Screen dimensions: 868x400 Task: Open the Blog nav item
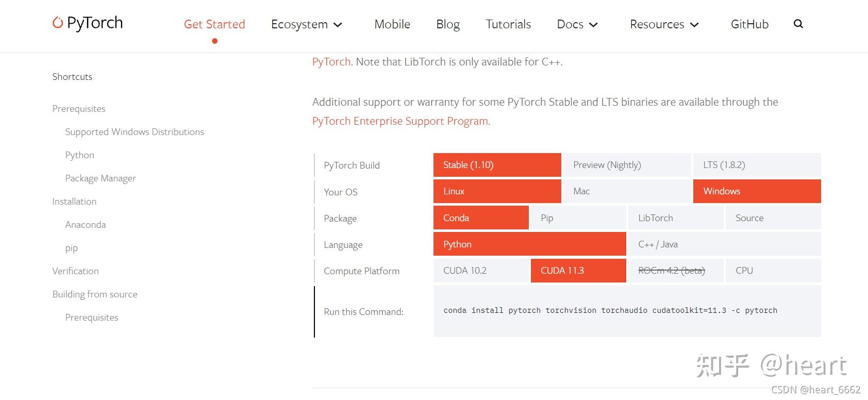pyautogui.click(x=448, y=24)
